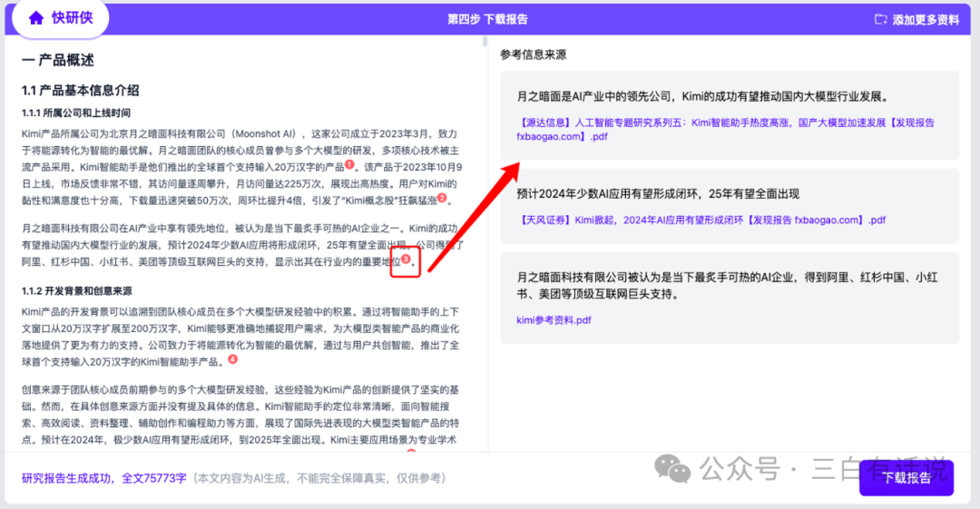Select reference card 月之暗面是AI产业中的领先公司
This screenshot has width=980, height=509.
(730, 116)
